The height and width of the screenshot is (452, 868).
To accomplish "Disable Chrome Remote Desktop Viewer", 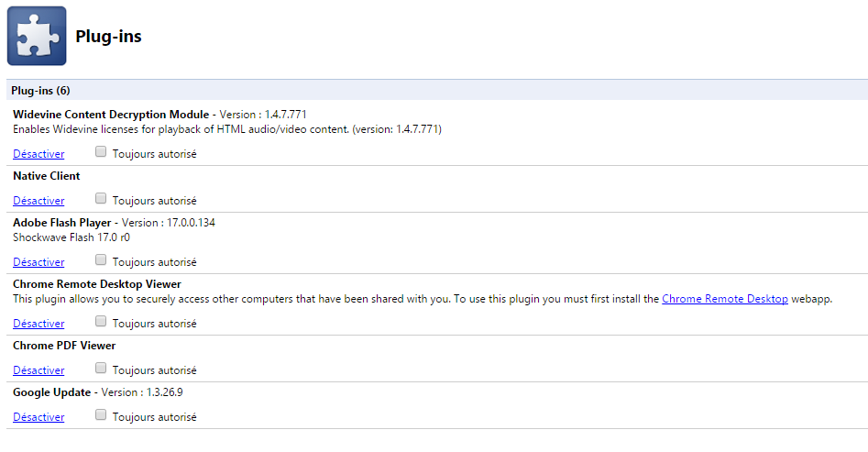I will (38, 324).
